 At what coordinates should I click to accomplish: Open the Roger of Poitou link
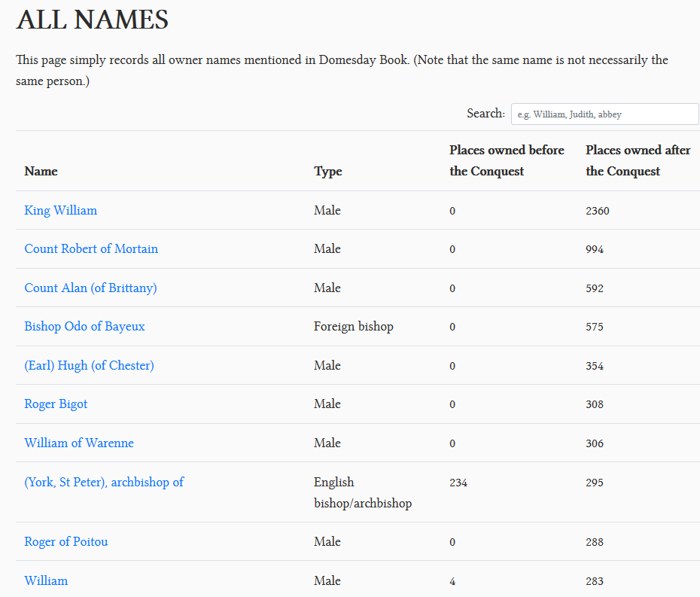66,541
